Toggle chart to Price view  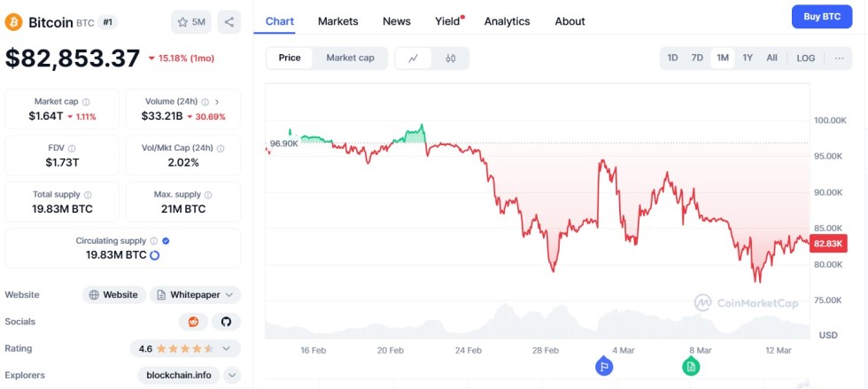(290, 58)
